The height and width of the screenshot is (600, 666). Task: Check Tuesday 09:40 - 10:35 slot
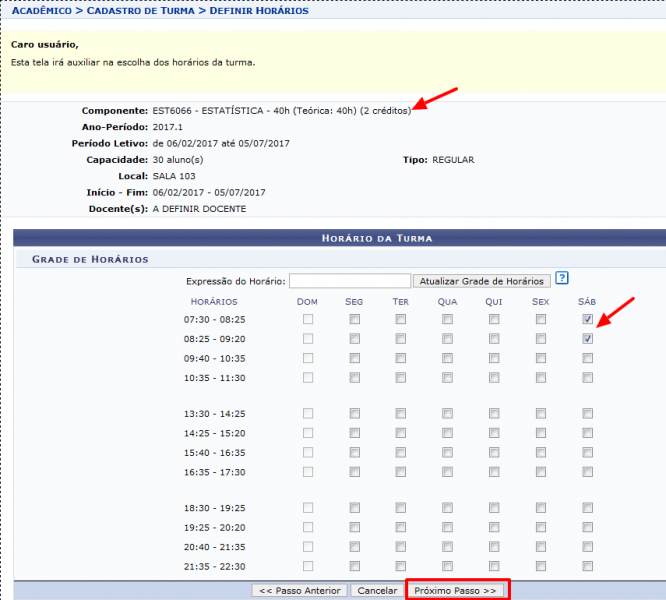[401, 358]
